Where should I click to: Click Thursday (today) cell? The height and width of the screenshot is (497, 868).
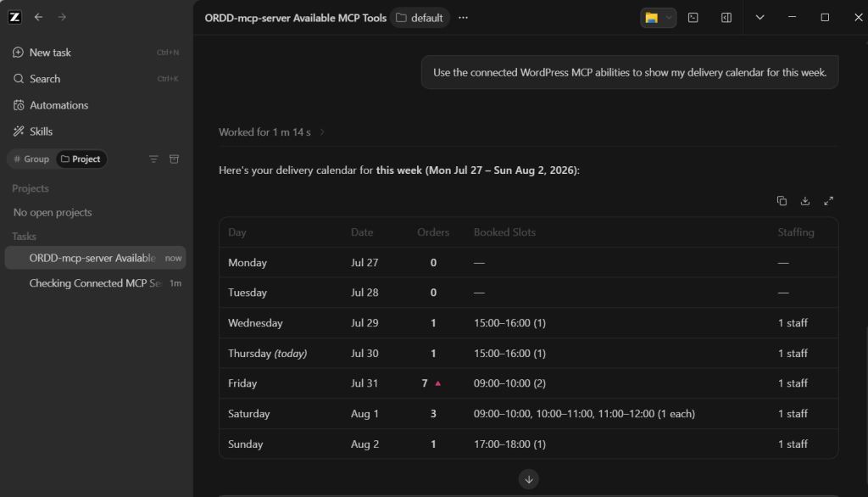267,354
